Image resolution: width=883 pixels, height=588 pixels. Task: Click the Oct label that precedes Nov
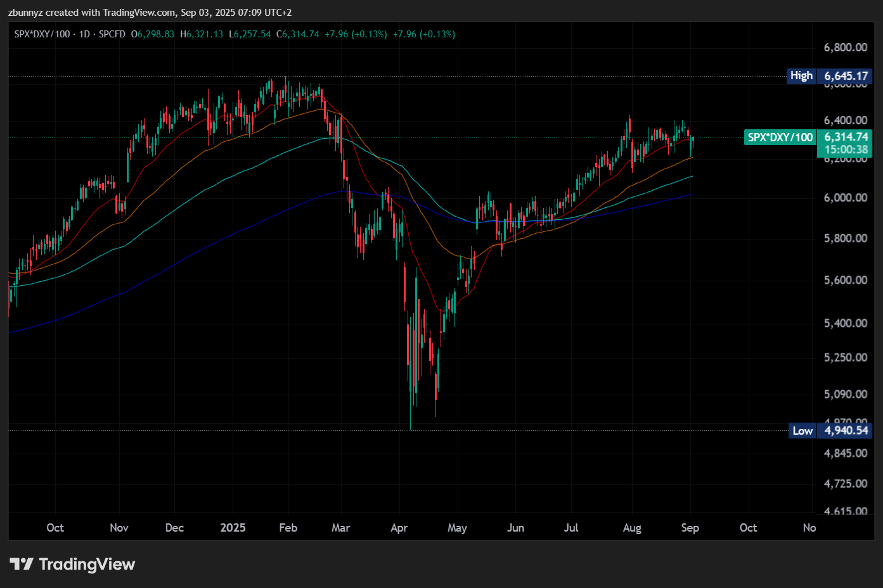[55, 528]
